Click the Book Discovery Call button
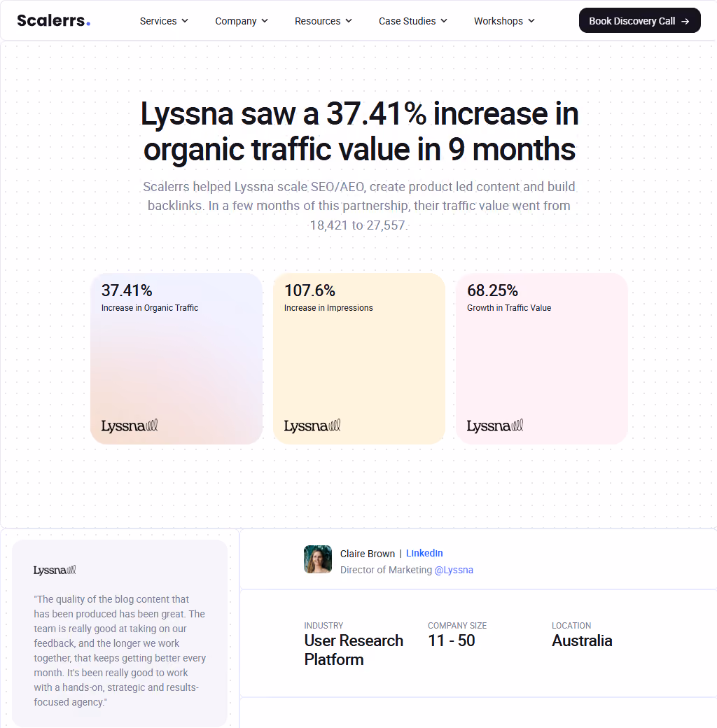The image size is (717, 728). point(639,20)
